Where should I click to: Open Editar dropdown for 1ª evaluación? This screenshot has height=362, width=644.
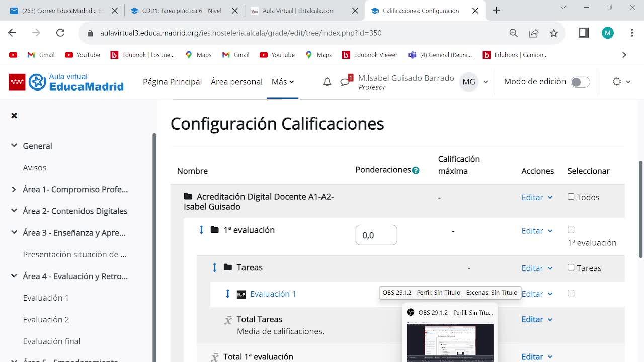tap(537, 231)
